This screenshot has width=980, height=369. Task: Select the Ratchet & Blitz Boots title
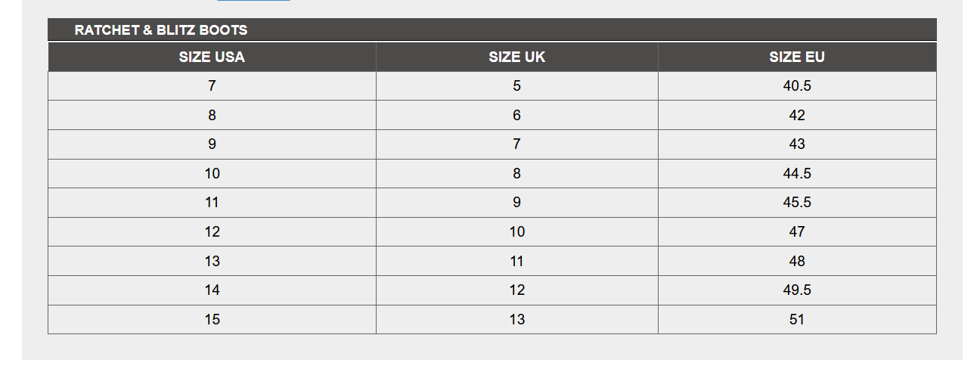161,30
